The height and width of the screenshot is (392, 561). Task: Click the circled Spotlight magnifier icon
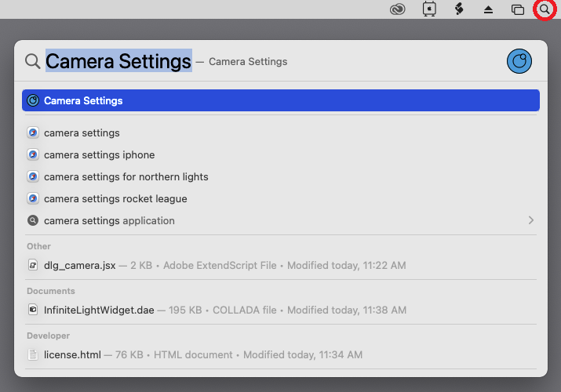coord(544,9)
